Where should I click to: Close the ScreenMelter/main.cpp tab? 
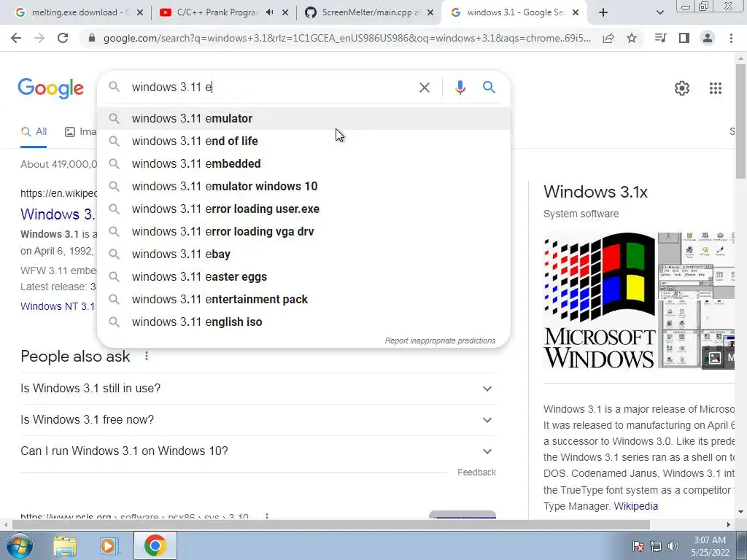[x=430, y=13]
